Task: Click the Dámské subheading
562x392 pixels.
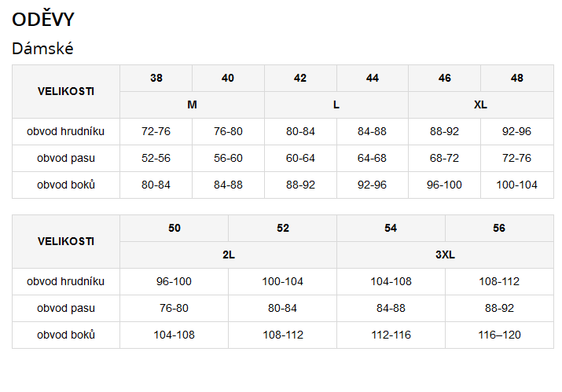Action: tap(42, 49)
